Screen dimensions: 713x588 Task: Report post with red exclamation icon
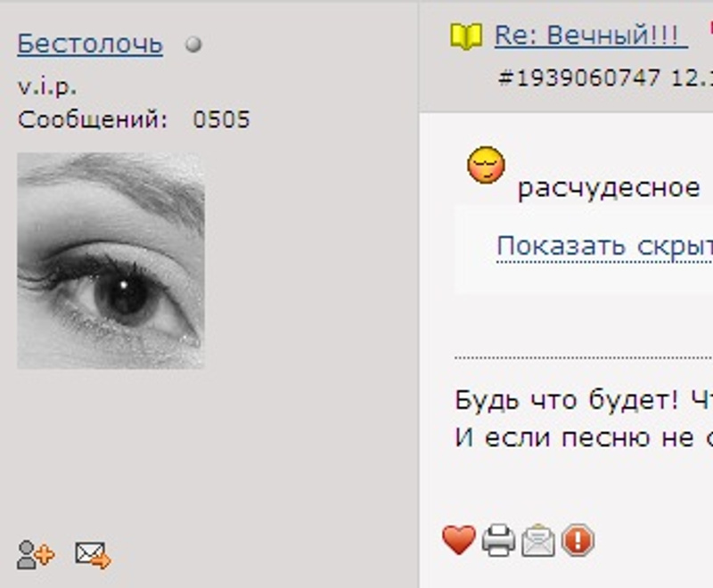(x=578, y=540)
